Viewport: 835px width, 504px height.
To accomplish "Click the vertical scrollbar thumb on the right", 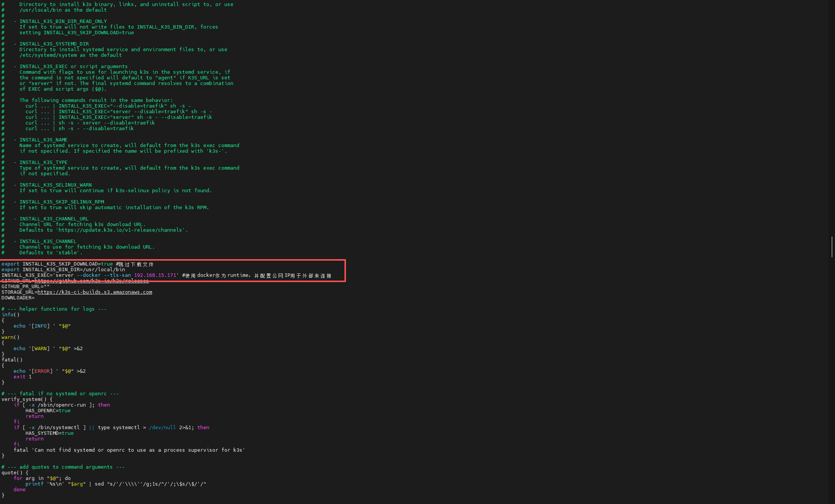I will point(832,247).
